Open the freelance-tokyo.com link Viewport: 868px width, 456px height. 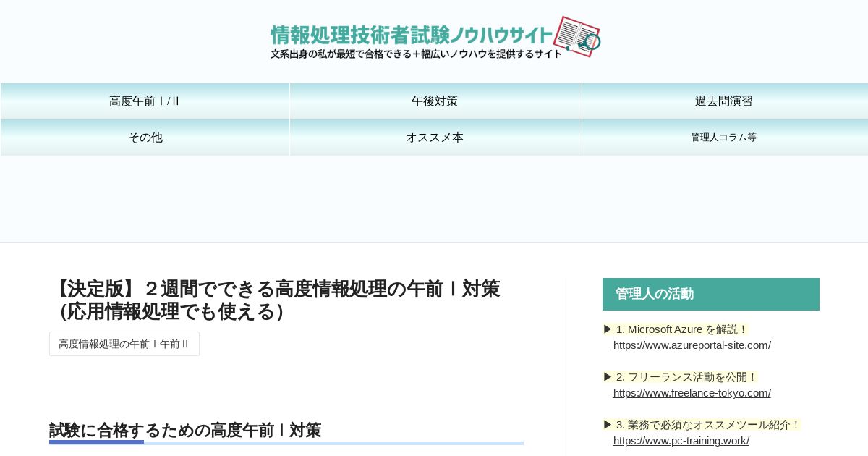[x=692, y=393]
